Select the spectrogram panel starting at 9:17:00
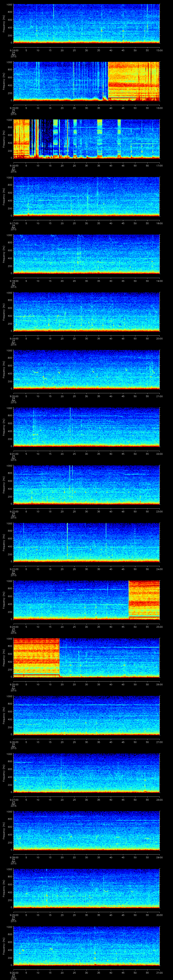The width and height of the screenshot is (173, 980). click(86, 197)
